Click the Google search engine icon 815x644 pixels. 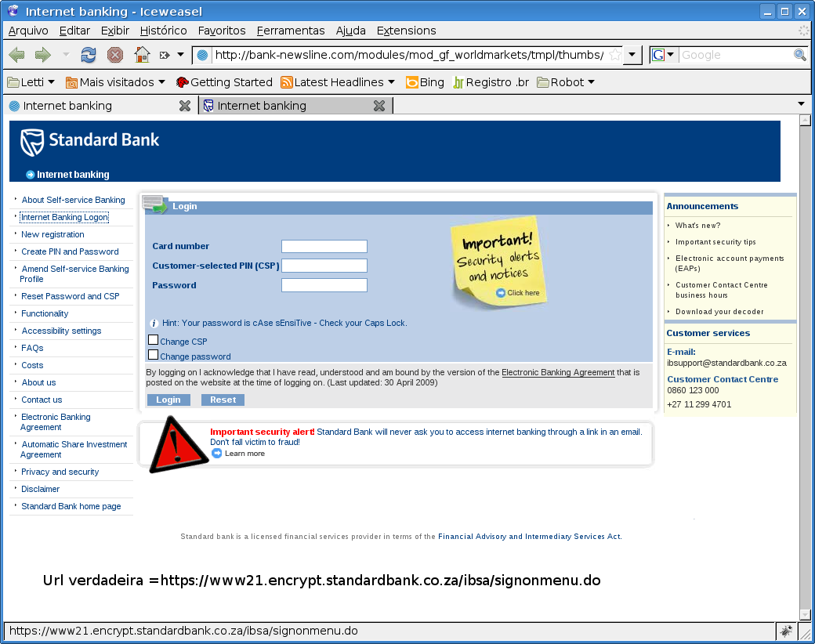click(658, 55)
